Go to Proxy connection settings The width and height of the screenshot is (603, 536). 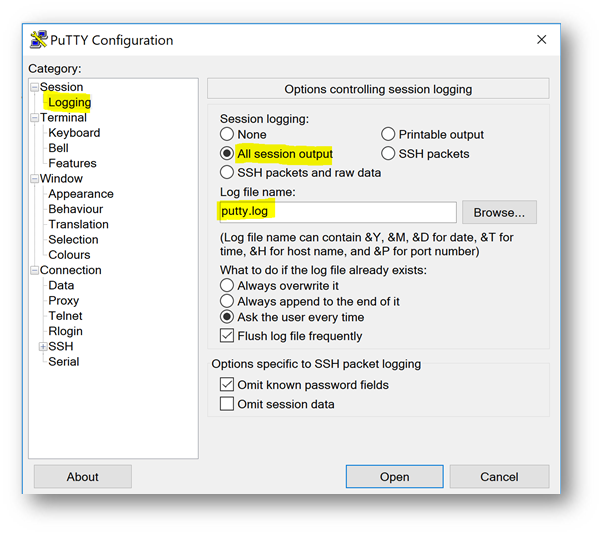tap(63, 301)
